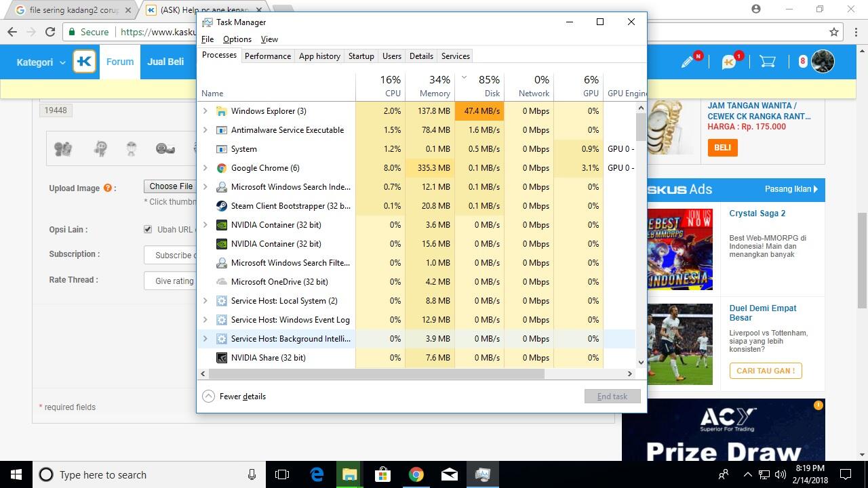Expand the Windows Explorer process group
Viewport: 868px width, 488px height.
coord(205,111)
